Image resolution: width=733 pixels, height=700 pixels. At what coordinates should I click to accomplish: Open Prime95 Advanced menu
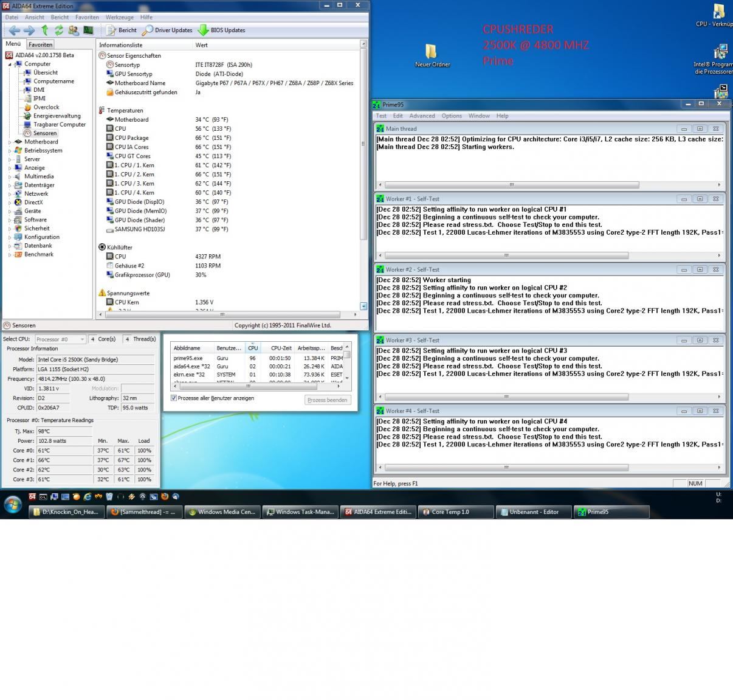[x=422, y=116]
